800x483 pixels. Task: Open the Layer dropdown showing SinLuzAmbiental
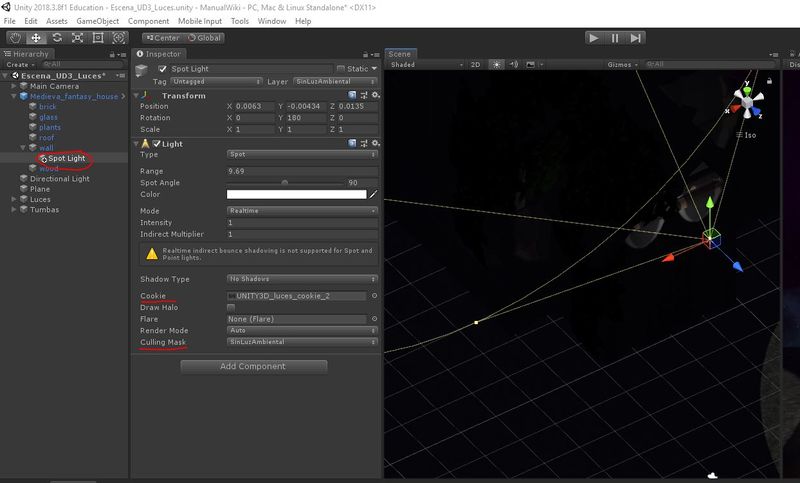[336, 82]
